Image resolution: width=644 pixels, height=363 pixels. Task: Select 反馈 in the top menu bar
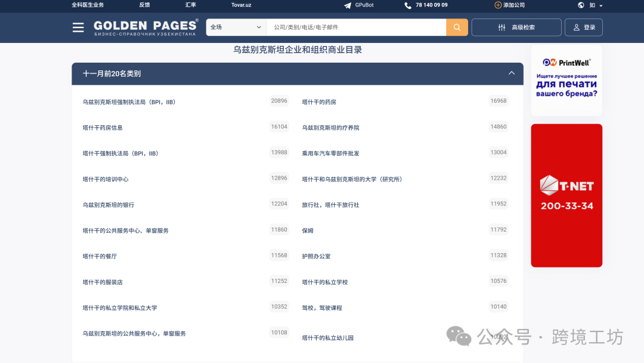pos(144,5)
